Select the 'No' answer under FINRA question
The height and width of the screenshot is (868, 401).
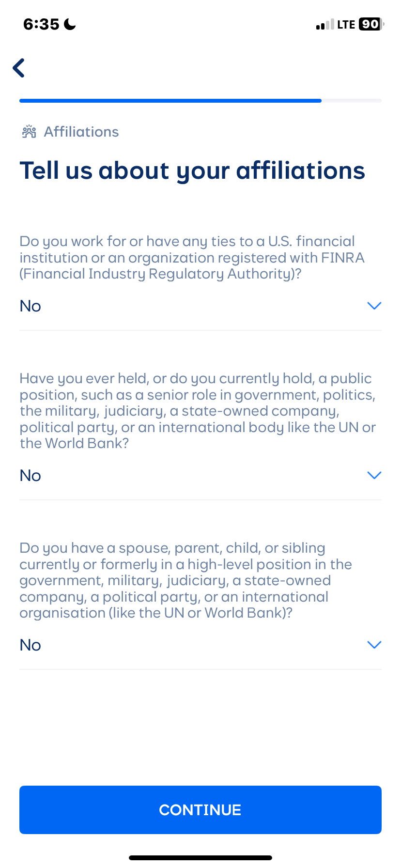(x=31, y=306)
